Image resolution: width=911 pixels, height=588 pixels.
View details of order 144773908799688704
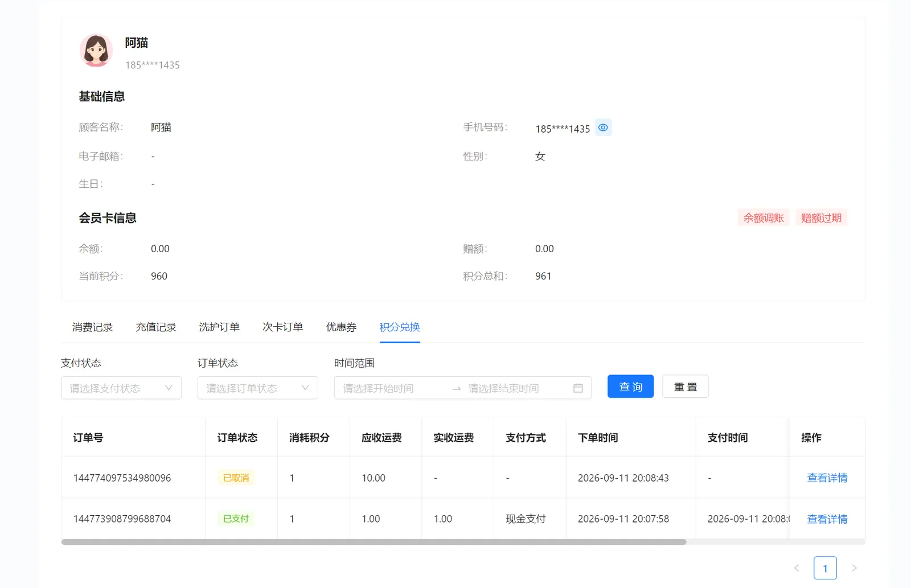pyautogui.click(x=827, y=519)
